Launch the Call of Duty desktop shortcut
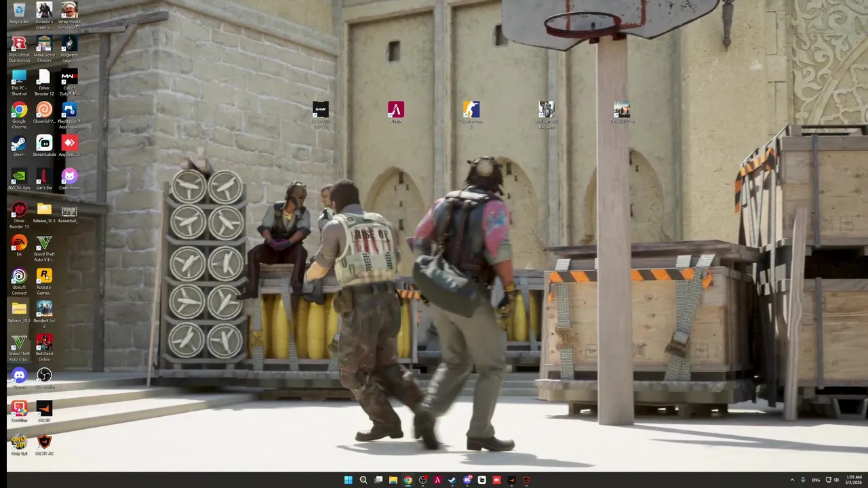Screen dimensions: 868x488 pos(69,81)
